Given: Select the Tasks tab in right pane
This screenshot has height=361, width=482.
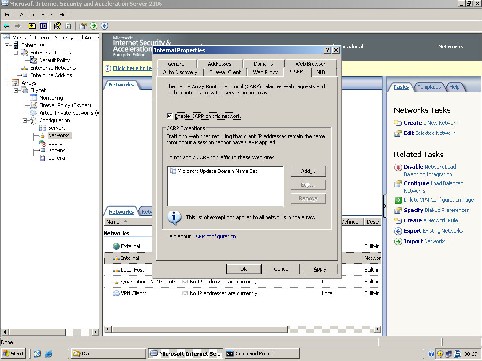Looking at the screenshot, I should (x=401, y=87).
